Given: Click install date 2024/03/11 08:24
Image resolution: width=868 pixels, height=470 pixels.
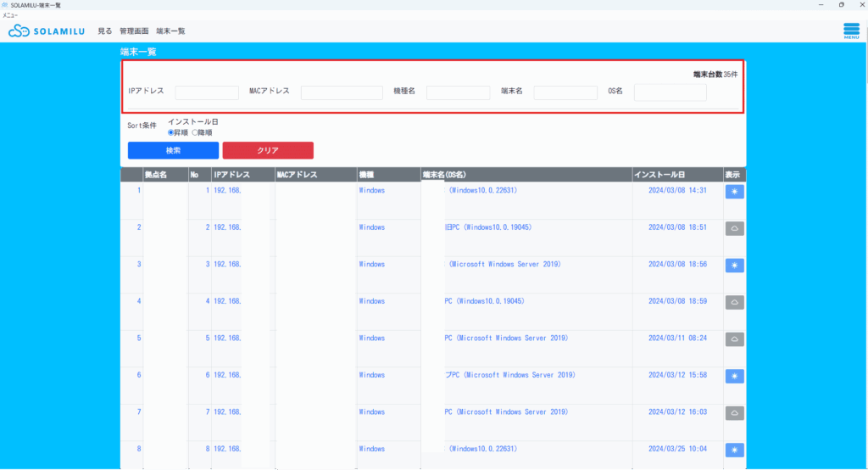Looking at the screenshot, I should [677, 339].
